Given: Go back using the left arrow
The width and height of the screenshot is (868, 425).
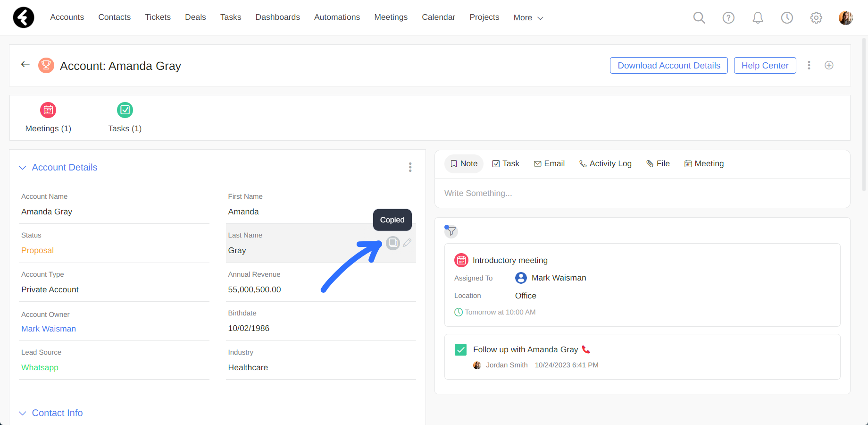Looking at the screenshot, I should pos(25,64).
